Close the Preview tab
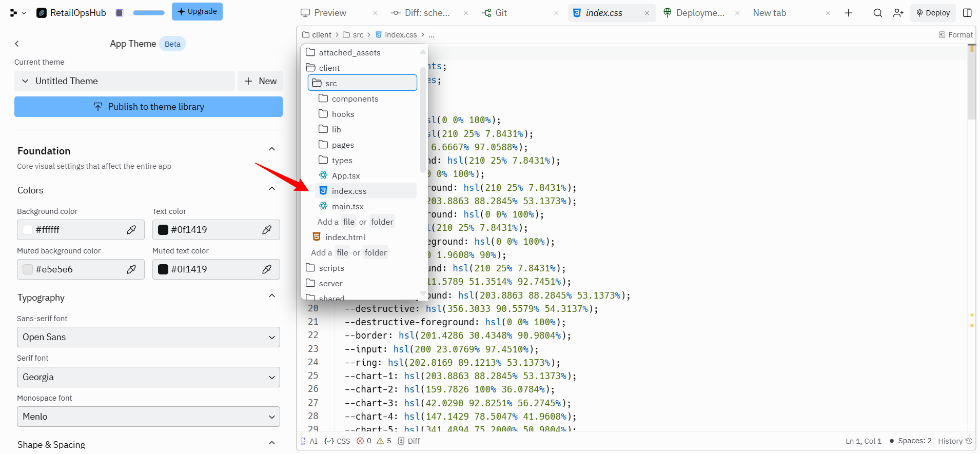This screenshot has width=980, height=454. pos(376,13)
